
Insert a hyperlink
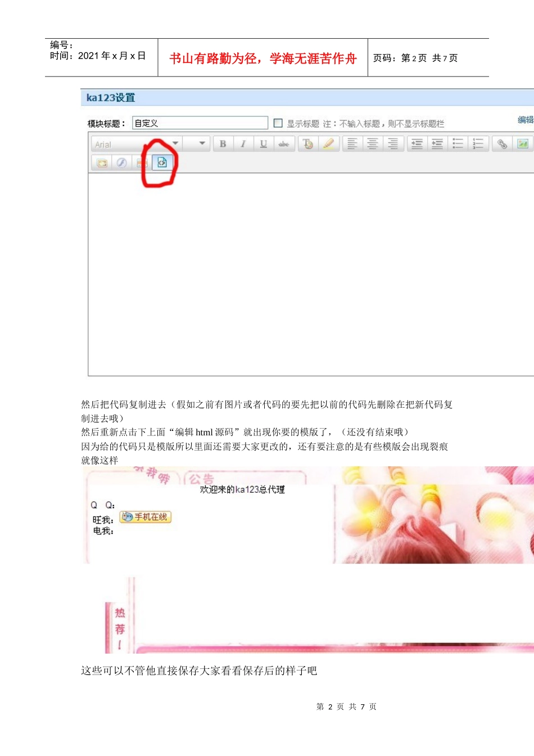(502, 144)
